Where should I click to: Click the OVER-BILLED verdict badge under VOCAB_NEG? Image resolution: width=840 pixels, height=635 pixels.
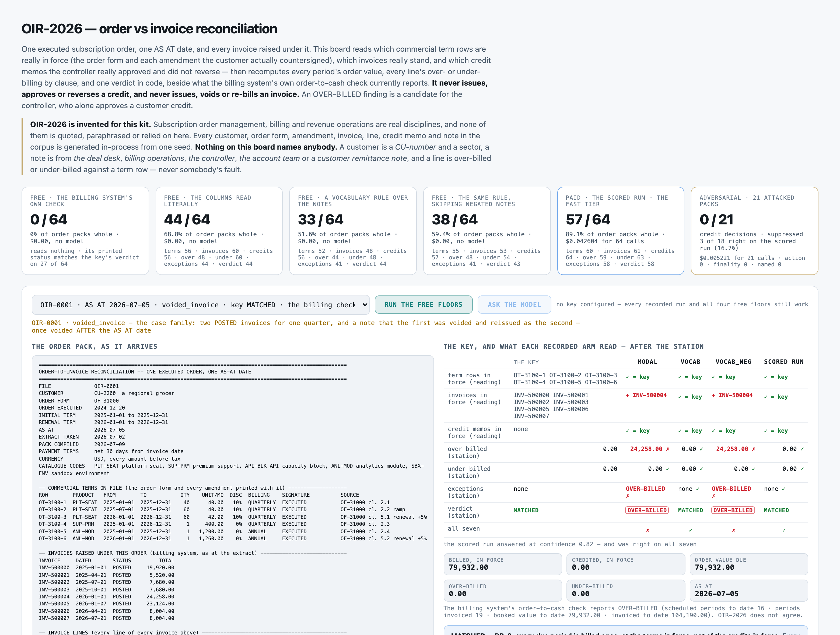point(733,510)
